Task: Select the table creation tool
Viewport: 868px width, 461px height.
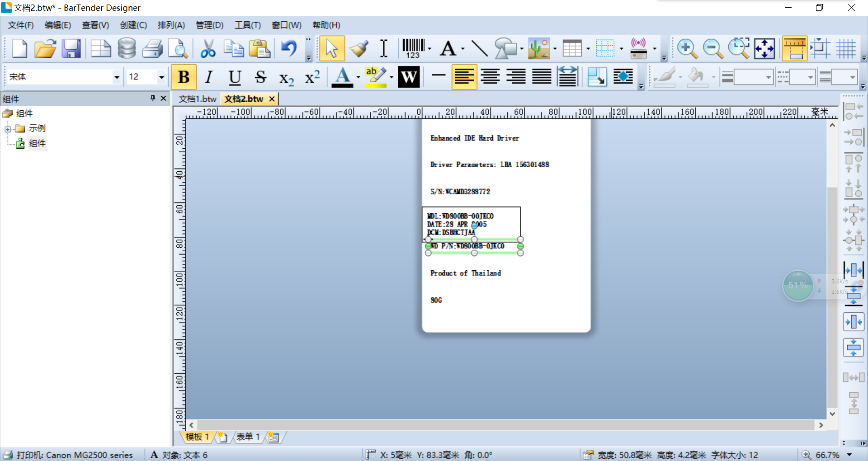Action: 572,49
